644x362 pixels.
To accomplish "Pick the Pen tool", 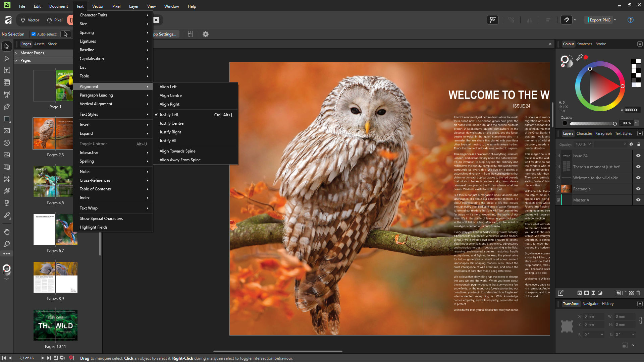I will point(7,107).
